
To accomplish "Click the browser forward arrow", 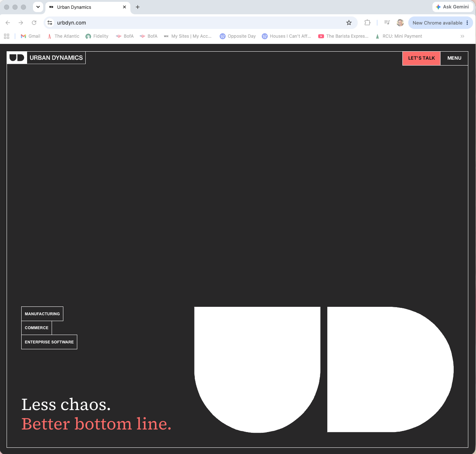I will point(21,23).
